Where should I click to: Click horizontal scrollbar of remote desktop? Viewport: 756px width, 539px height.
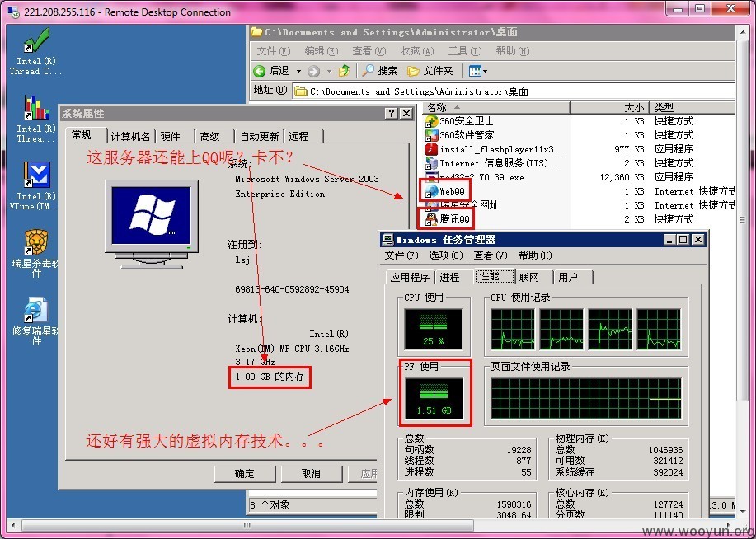[247, 525]
